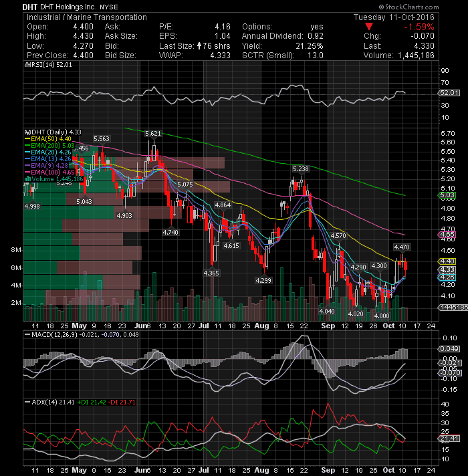Click the 4.365 July low label
The image size is (468, 476).
click(211, 273)
